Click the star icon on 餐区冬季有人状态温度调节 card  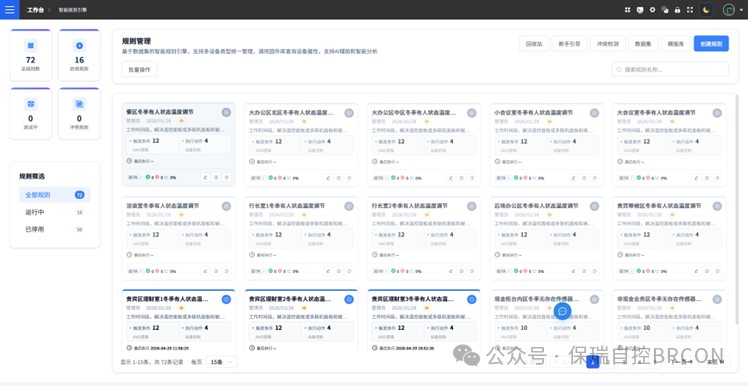coord(181,121)
